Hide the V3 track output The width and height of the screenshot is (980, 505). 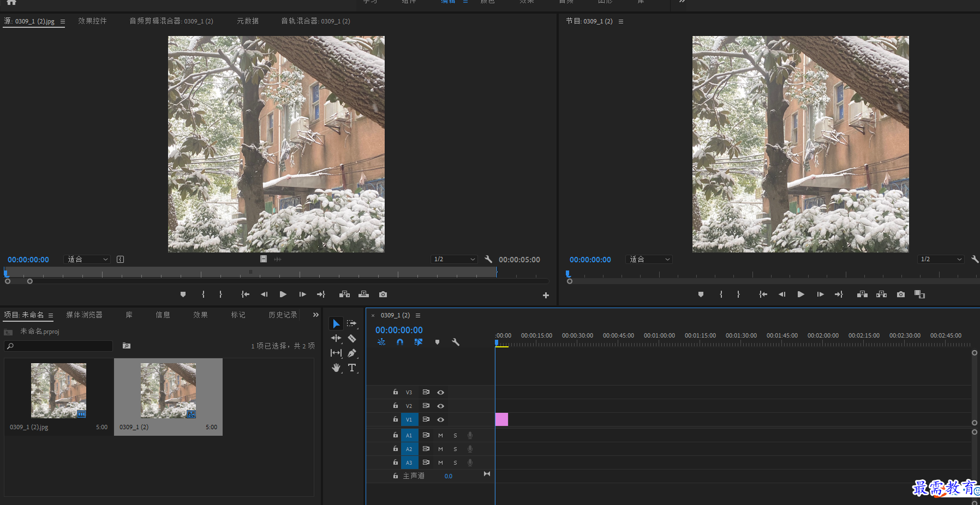tap(440, 393)
